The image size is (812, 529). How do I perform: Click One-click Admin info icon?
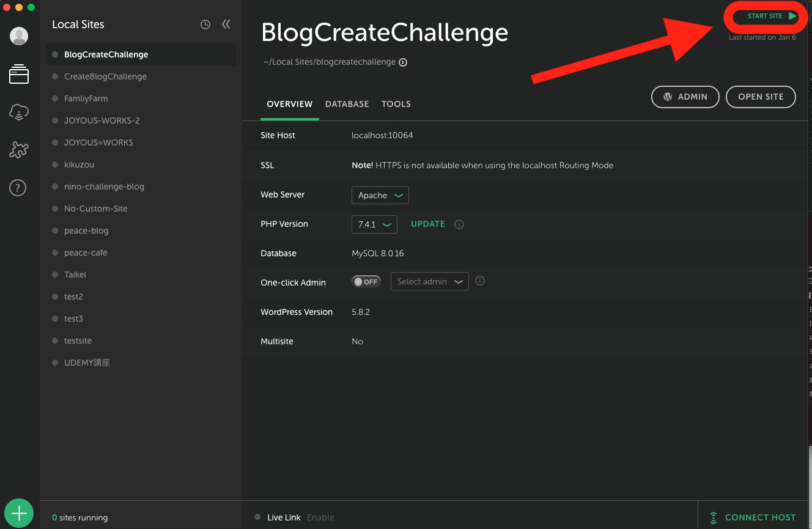click(480, 281)
